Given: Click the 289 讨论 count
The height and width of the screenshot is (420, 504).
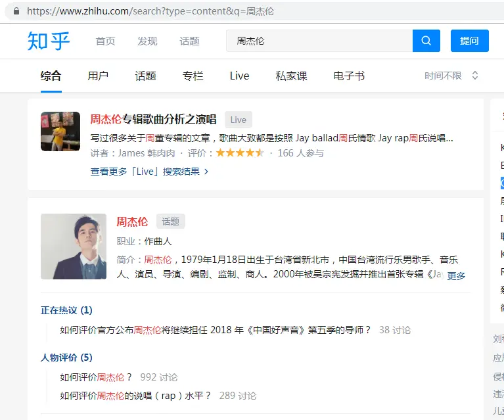Looking at the screenshot, I should (238, 396).
